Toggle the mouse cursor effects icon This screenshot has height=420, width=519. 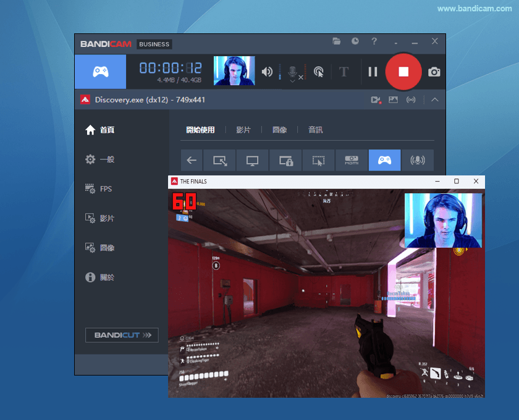[318, 72]
